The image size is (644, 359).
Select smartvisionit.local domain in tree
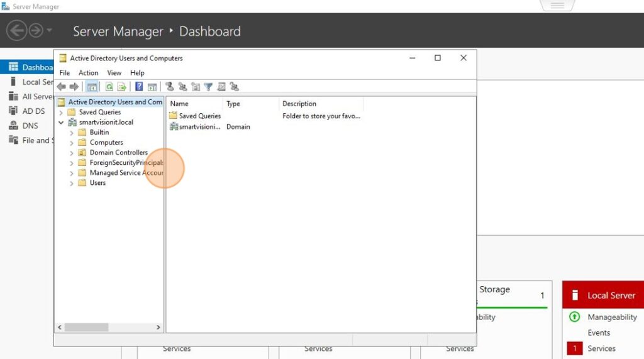pyautogui.click(x=106, y=122)
